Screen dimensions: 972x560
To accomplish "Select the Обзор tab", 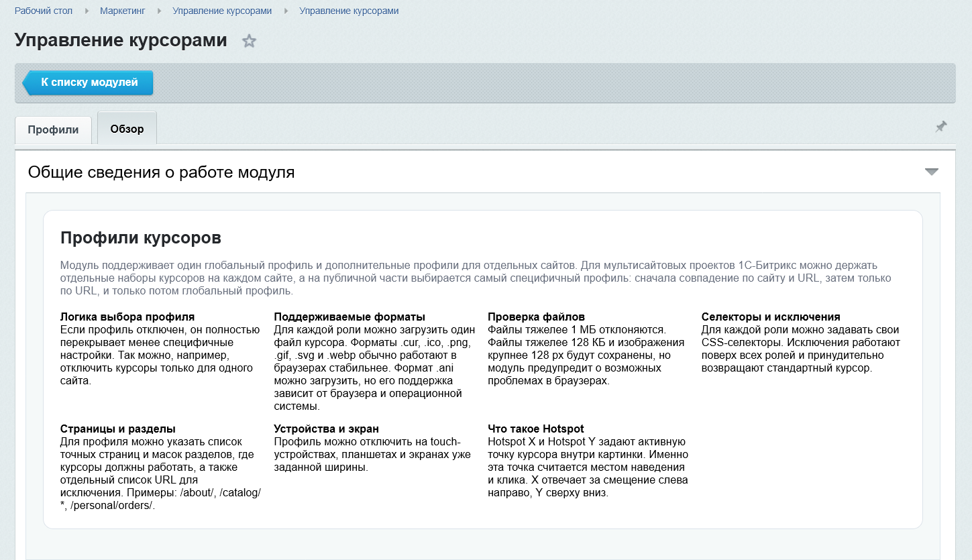I will pyautogui.click(x=127, y=128).
